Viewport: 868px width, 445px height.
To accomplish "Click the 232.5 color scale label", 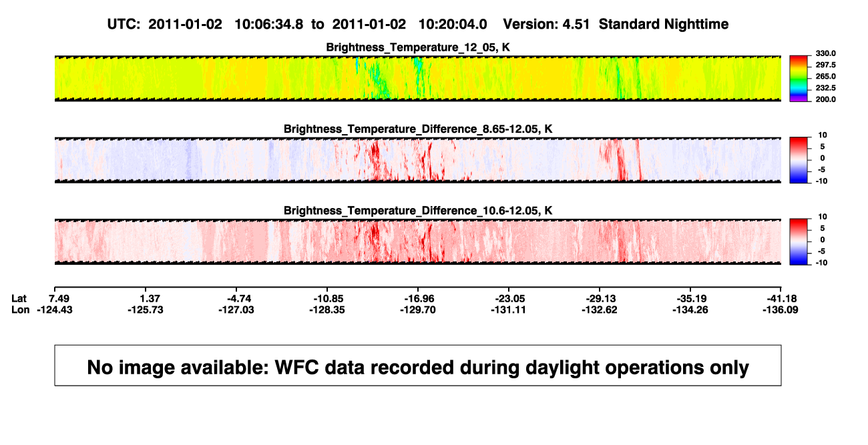I will [x=825, y=87].
